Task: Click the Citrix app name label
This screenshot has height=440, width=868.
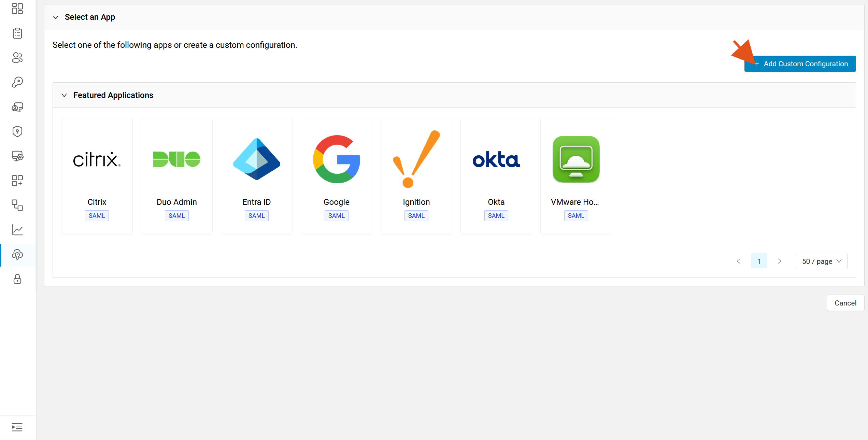Action: pos(97,202)
